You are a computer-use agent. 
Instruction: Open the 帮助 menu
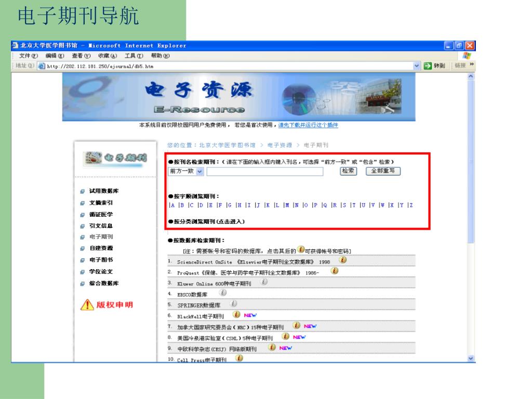160,56
